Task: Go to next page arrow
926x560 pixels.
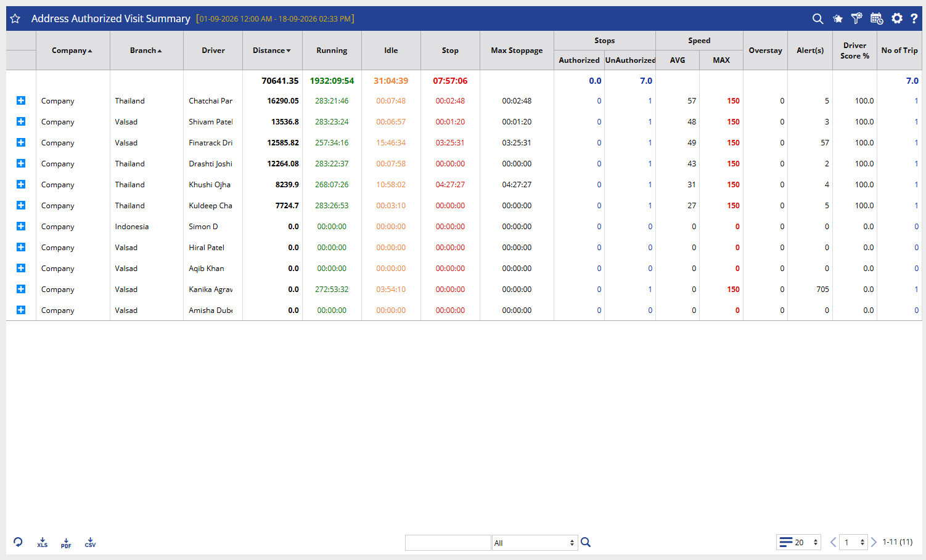Action: coord(874,542)
